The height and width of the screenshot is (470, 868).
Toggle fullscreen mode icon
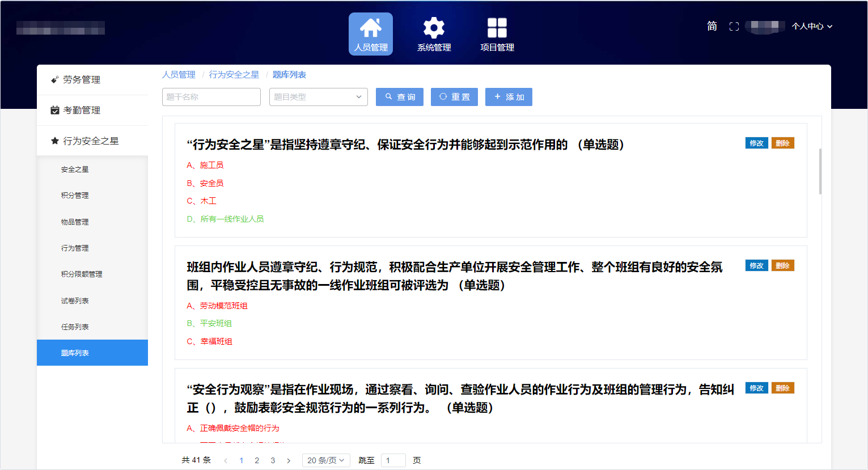(x=734, y=27)
